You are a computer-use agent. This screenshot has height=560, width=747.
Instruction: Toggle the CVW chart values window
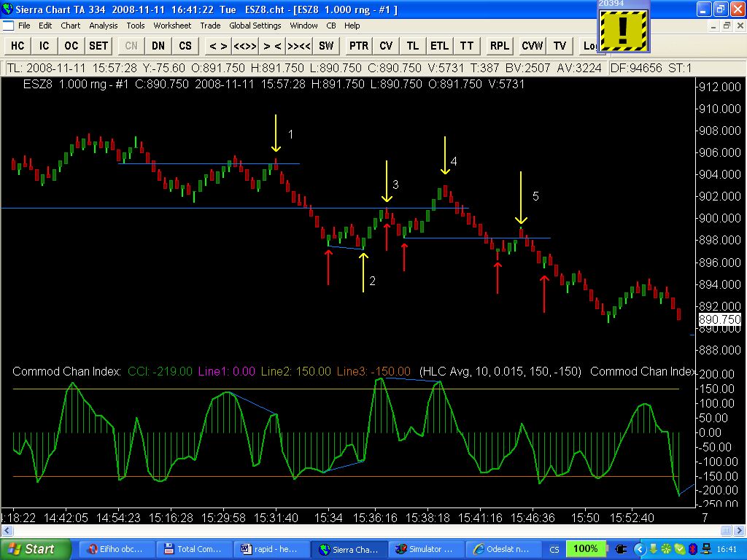pos(532,46)
